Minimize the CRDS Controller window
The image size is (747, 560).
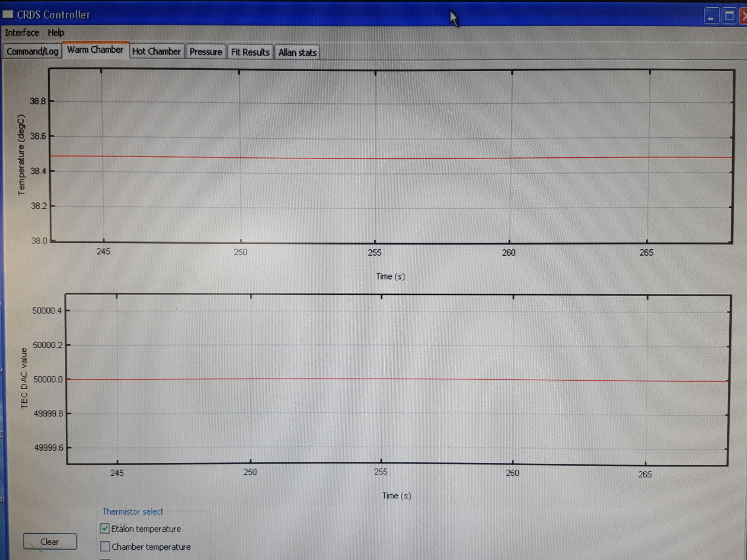pos(711,16)
